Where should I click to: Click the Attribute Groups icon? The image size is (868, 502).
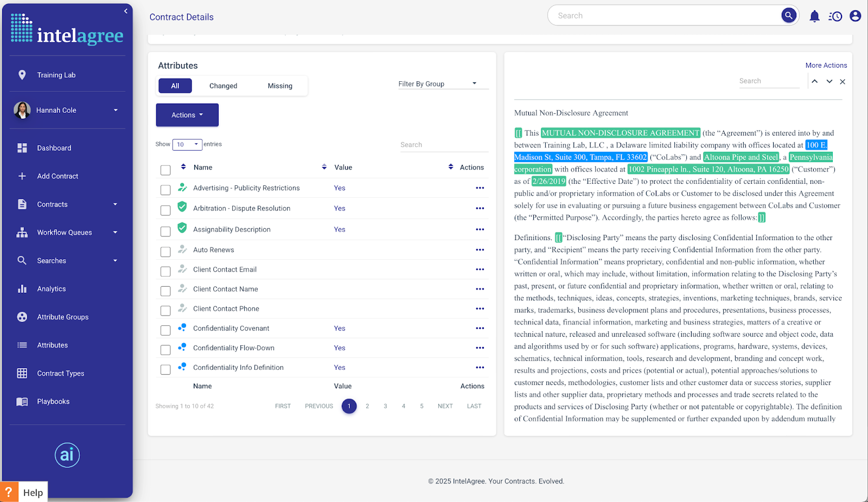(x=22, y=317)
